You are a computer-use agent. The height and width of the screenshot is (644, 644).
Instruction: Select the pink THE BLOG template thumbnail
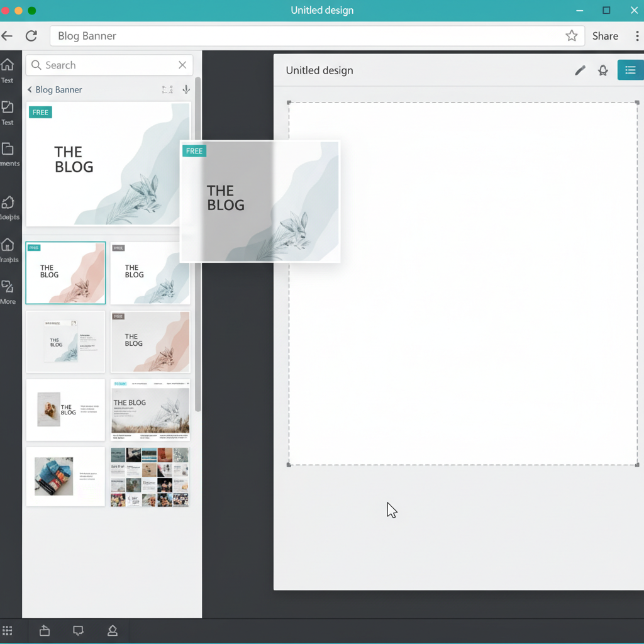65,272
